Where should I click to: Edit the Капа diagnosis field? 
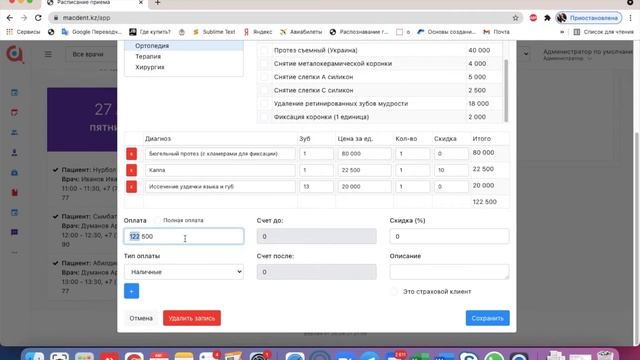220,170
